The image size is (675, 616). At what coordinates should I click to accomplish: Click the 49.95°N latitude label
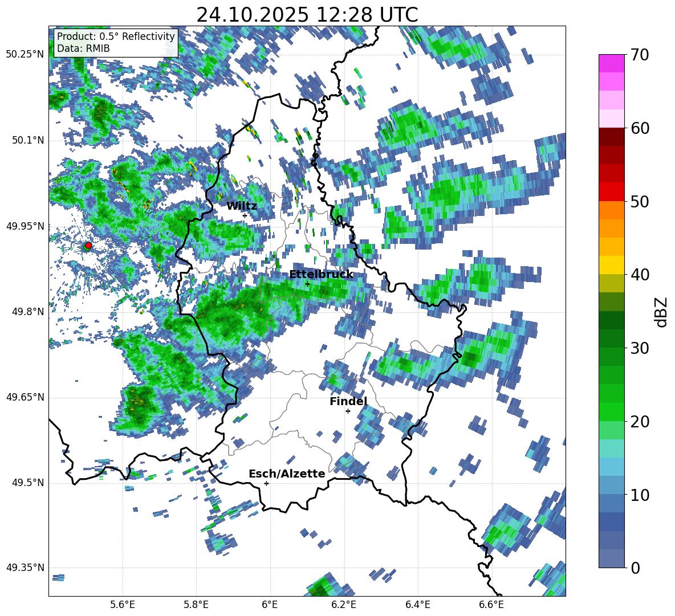click(x=25, y=226)
